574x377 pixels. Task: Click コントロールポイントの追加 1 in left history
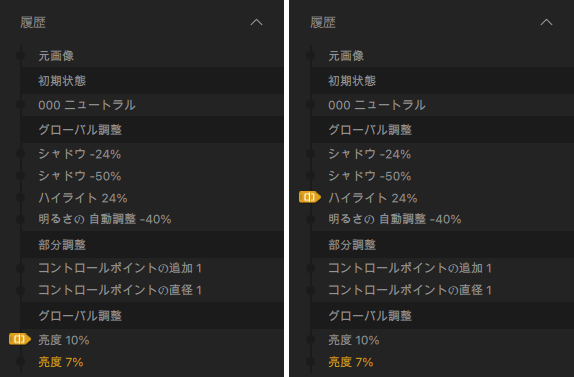point(120,268)
